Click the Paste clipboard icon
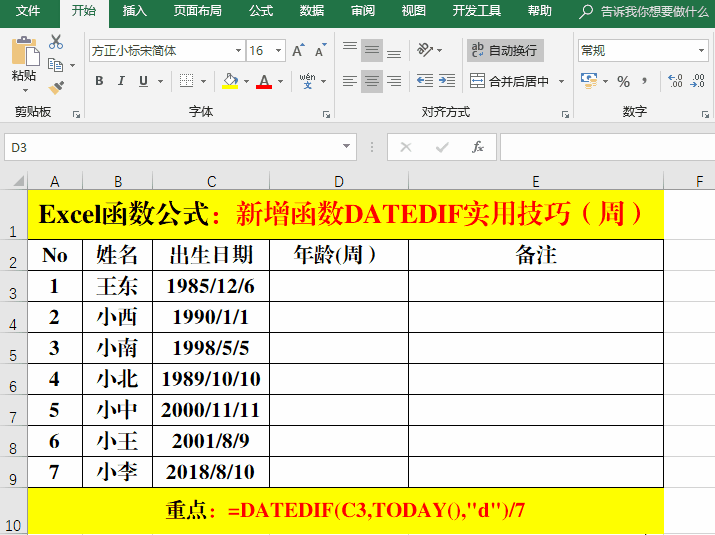This screenshot has width=715, height=535. 25,51
